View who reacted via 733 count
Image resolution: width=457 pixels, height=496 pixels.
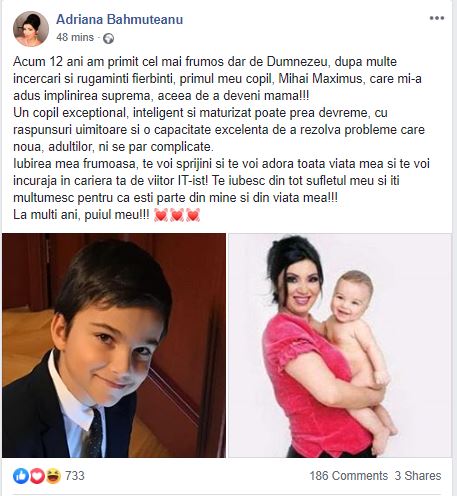(x=75, y=476)
